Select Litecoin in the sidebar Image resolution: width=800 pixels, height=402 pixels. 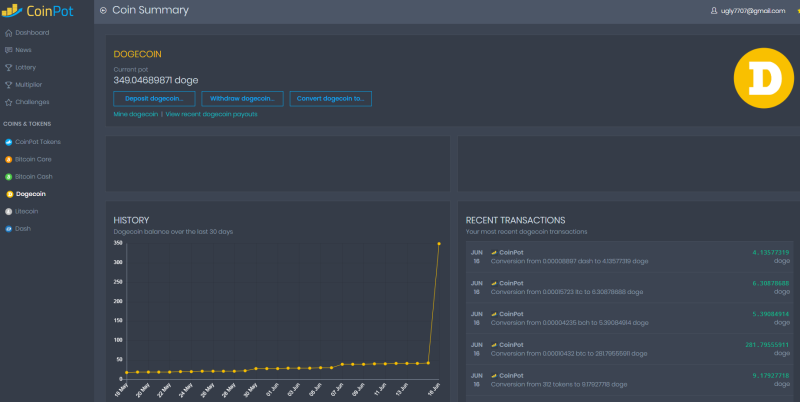27,211
